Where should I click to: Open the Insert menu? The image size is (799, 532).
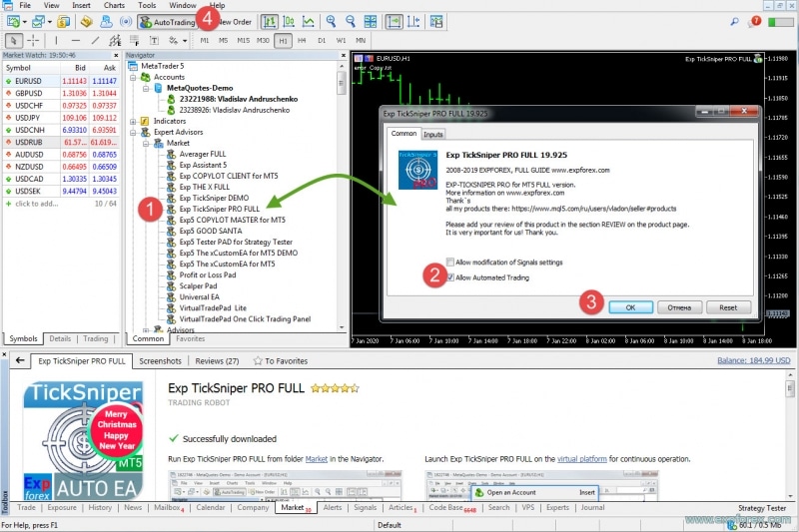pos(81,5)
